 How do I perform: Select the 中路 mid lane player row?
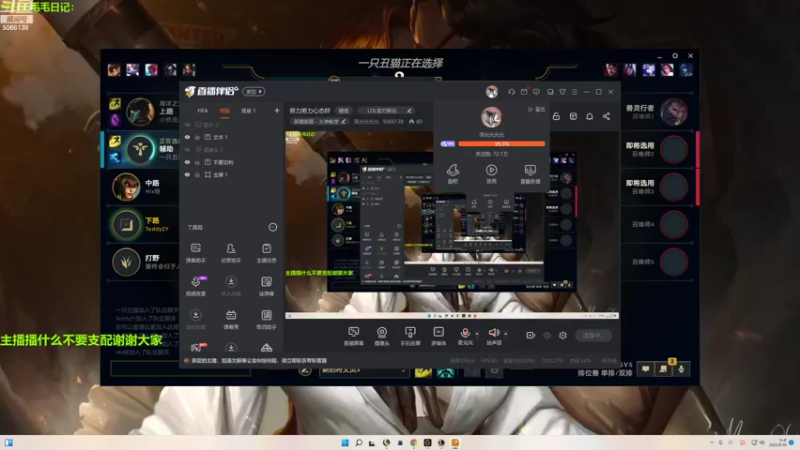coord(143,187)
